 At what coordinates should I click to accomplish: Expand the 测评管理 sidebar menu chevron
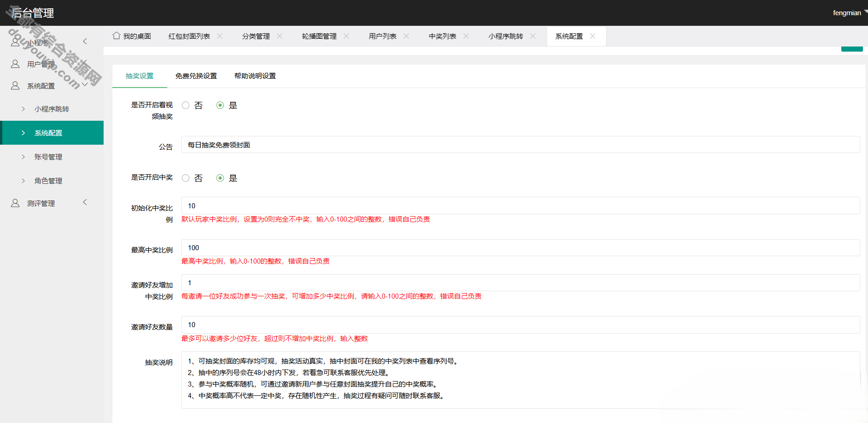coord(85,202)
